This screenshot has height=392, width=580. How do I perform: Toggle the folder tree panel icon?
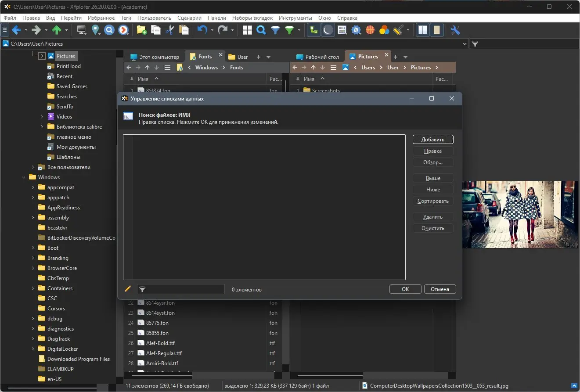pos(313,30)
